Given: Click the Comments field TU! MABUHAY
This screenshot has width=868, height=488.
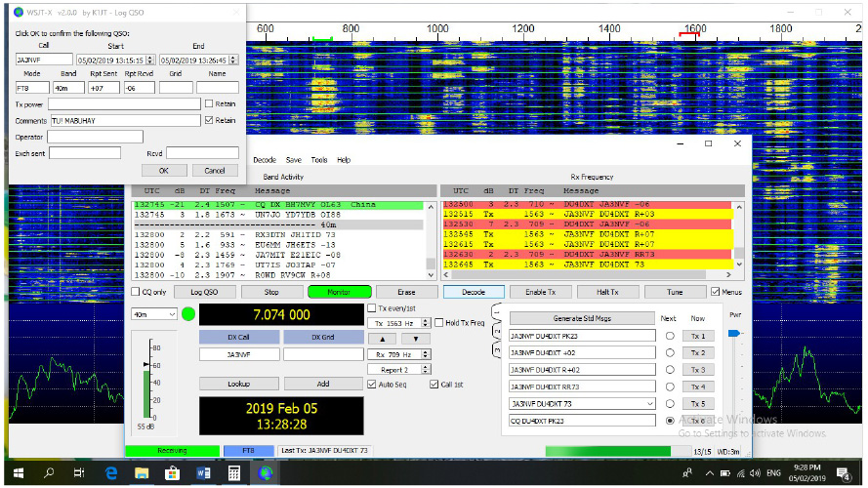Looking at the screenshot, I should pyautogui.click(x=126, y=121).
